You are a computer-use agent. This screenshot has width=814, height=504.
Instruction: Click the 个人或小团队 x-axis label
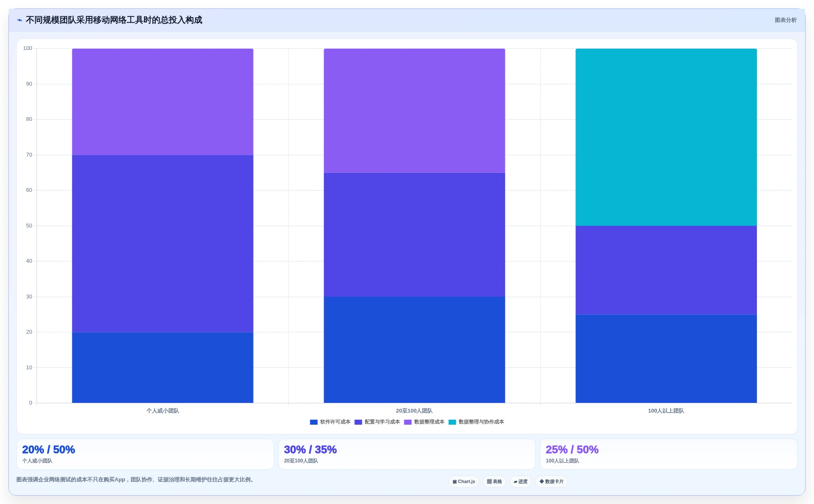(163, 411)
